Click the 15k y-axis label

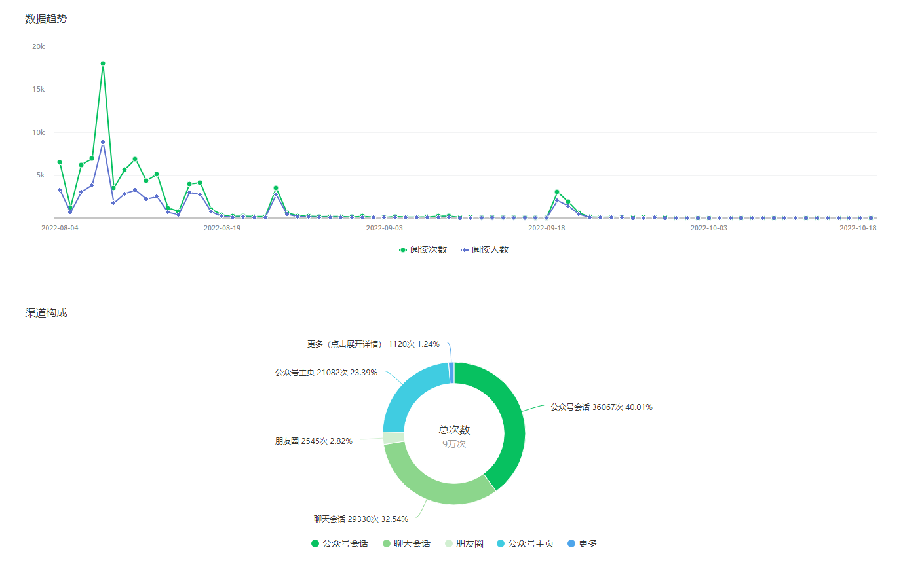[x=39, y=89]
